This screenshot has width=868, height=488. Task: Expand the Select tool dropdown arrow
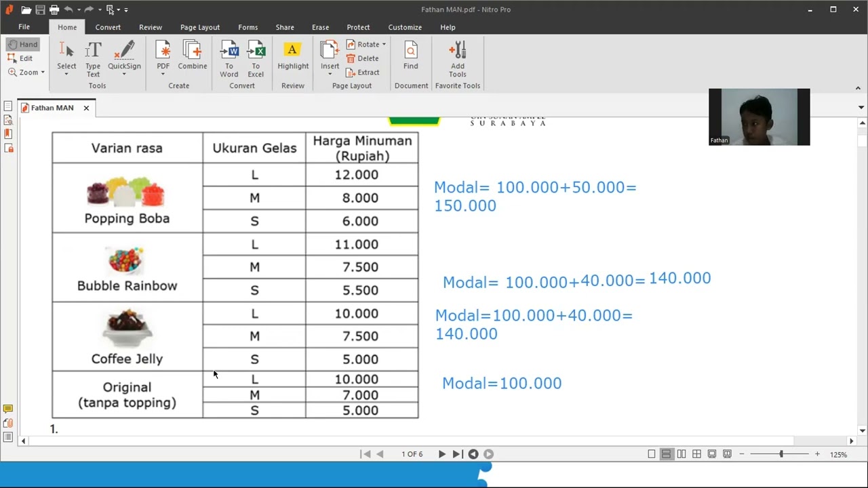tap(66, 74)
